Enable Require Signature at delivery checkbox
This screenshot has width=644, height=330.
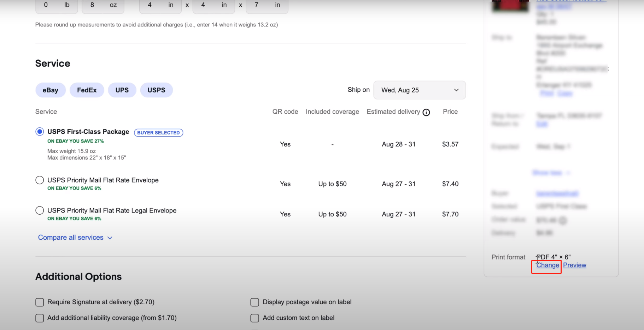(x=40, y=302)
